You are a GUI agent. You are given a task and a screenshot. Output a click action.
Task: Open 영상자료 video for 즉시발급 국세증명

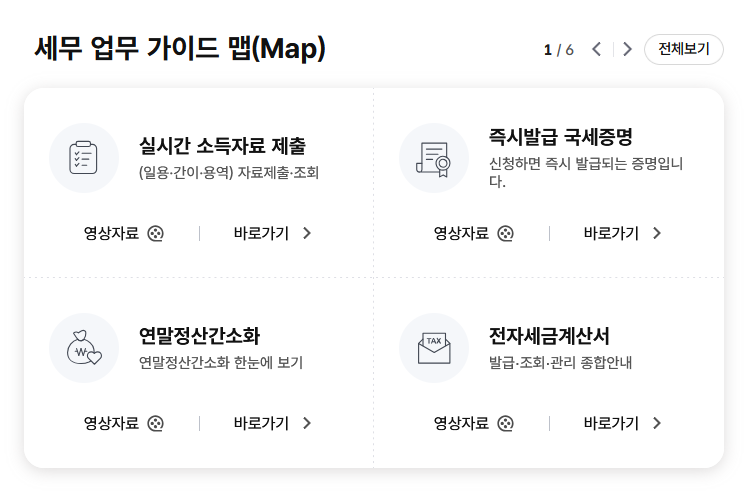(x=473, y=233)
